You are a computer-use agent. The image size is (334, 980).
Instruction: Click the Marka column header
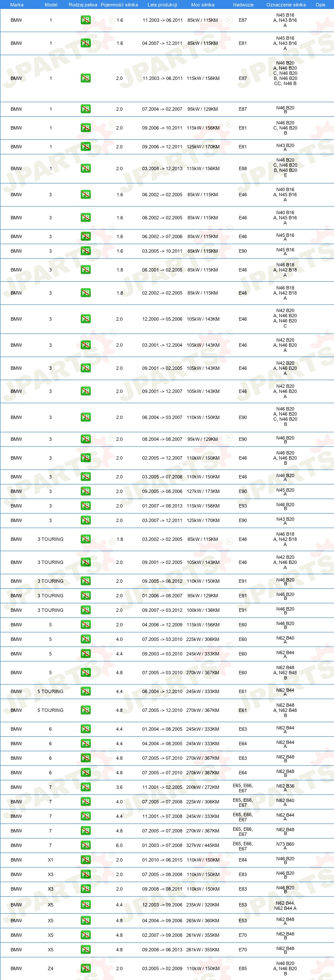pos(17,5)
